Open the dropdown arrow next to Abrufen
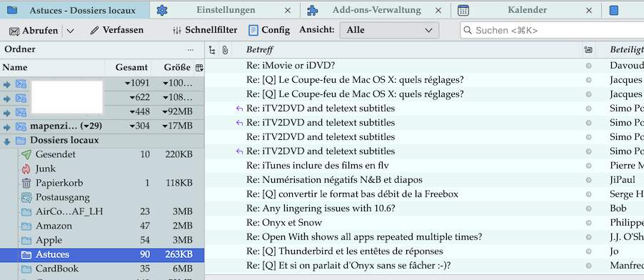644x280 pixels. click(x=70, y=31)
